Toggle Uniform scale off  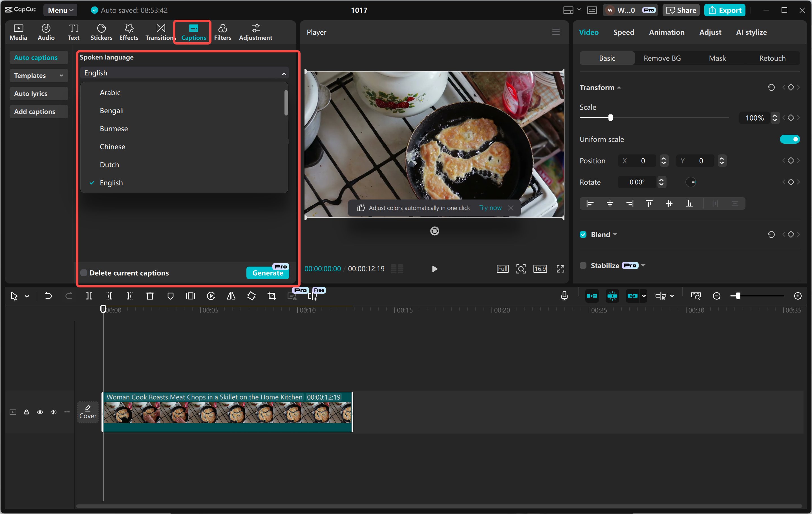(790, 139)
